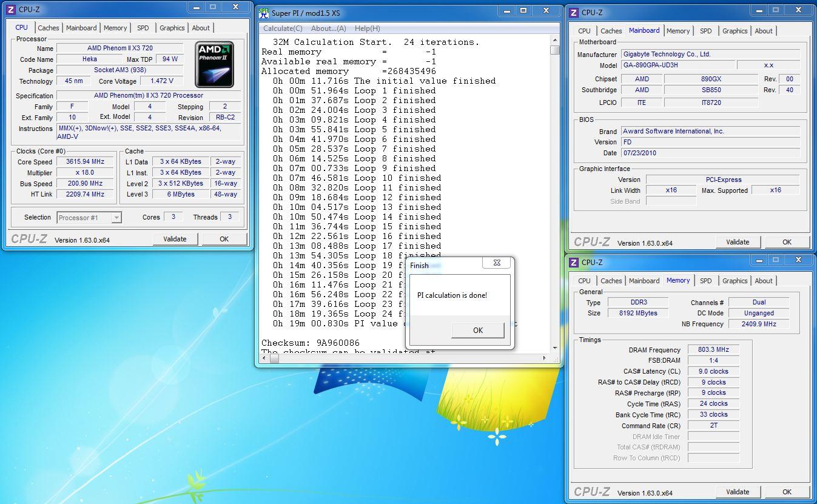
Task: Click the DRAM Frequency value 803.3 MHz
Action: tap(713, 350)
